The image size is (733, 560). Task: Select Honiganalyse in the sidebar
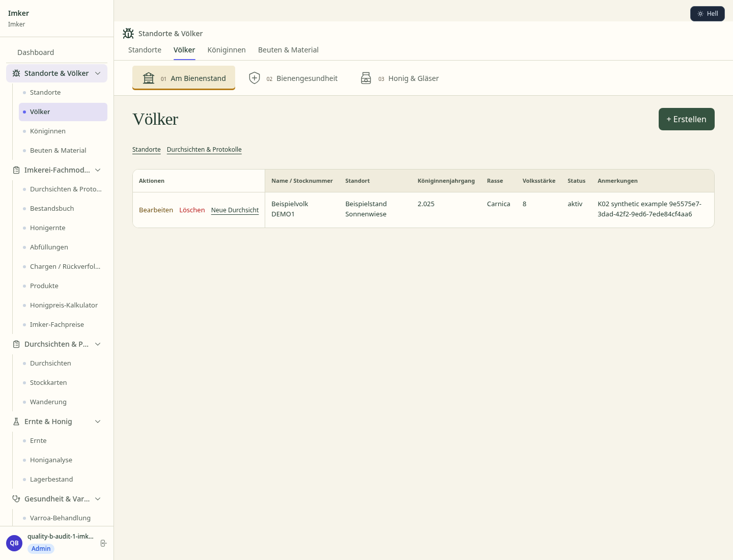tap(63, 460)
